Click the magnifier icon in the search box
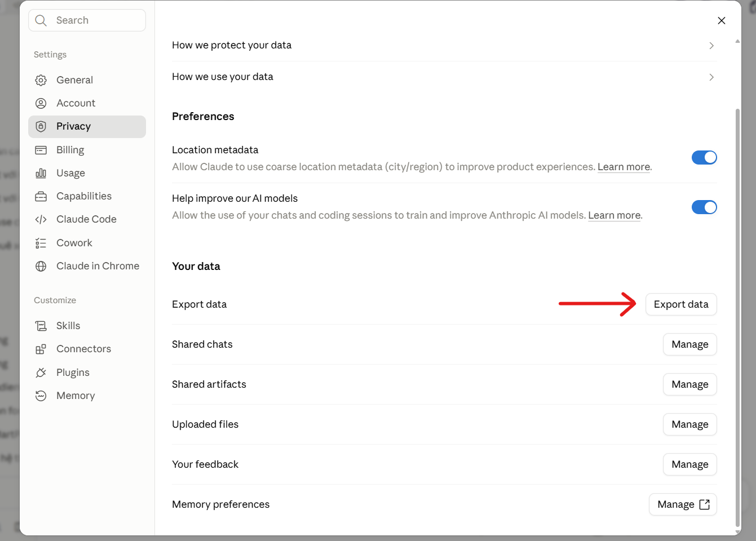This screenshot has width=756, height=541. pos(41,20)
